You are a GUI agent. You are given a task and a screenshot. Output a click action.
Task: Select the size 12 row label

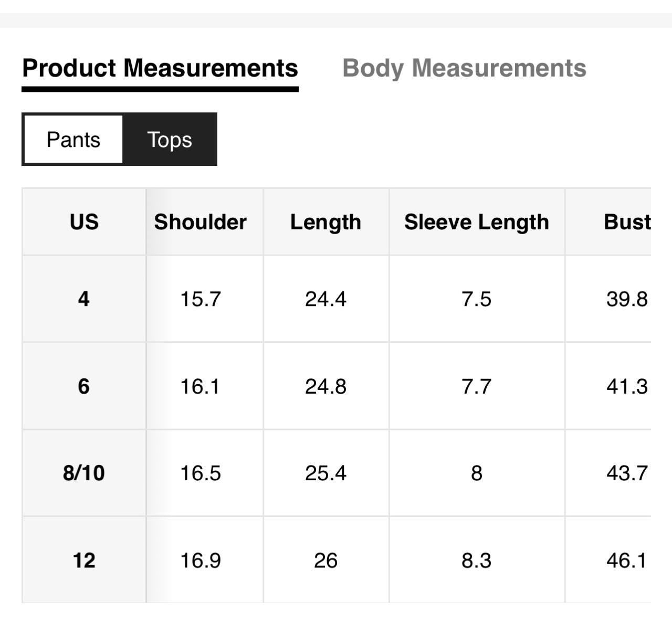click(x=84, y=561)
